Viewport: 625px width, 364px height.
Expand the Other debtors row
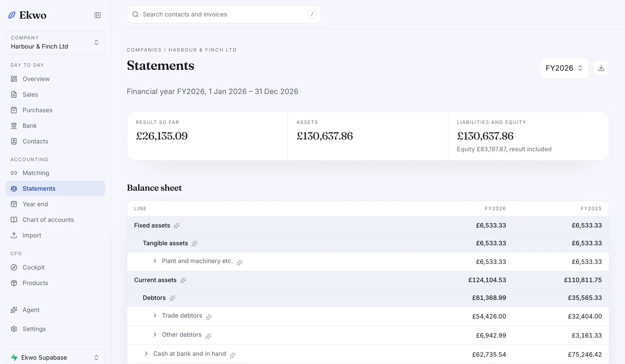pyautogui.click(x=155, y=335)
